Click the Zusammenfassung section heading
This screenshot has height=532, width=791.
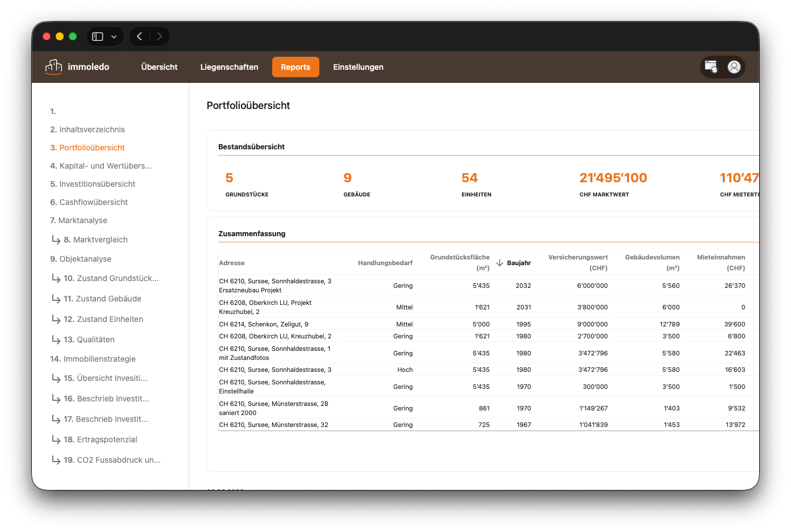(252, 233)
